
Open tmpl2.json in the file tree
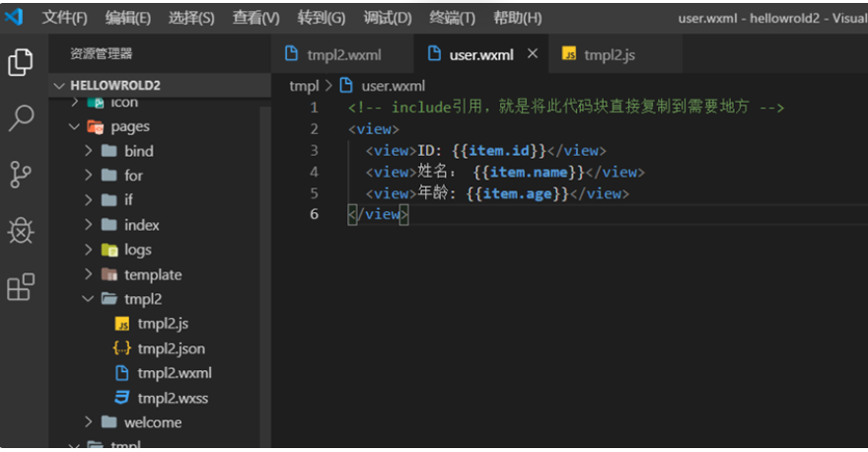point(171,348)
